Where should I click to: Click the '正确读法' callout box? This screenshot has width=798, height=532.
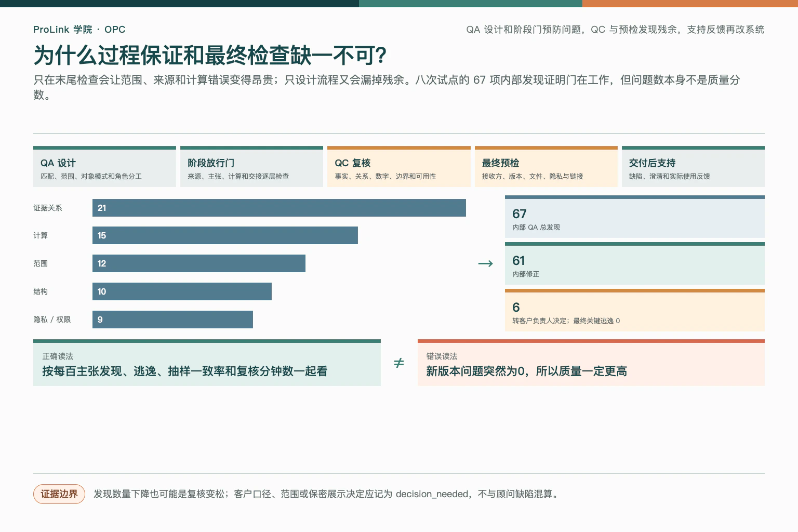click(x=207, y=363)
